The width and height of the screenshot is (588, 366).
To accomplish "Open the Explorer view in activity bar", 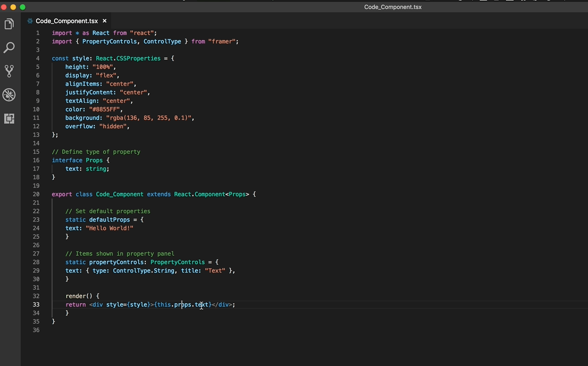I will pos(9,25).
